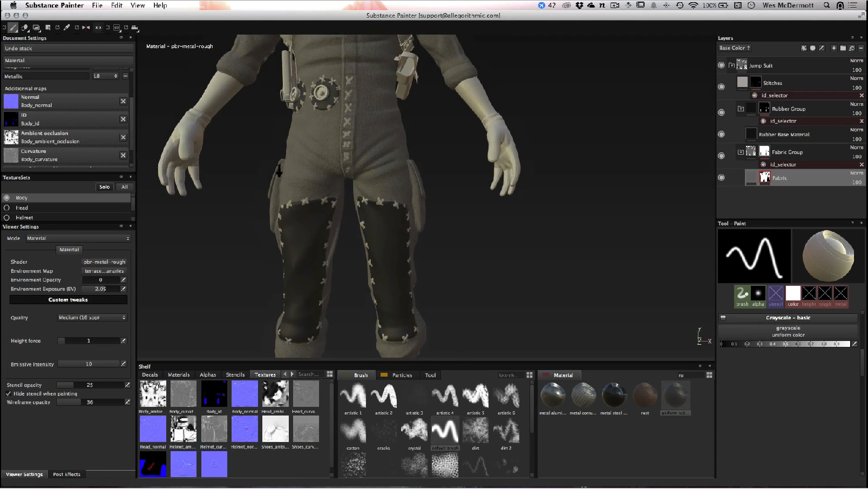Toggle the Symmetry mirror tool
This screenshot has width=868, height=489.
pyautogui.click(x=86, y=27)
